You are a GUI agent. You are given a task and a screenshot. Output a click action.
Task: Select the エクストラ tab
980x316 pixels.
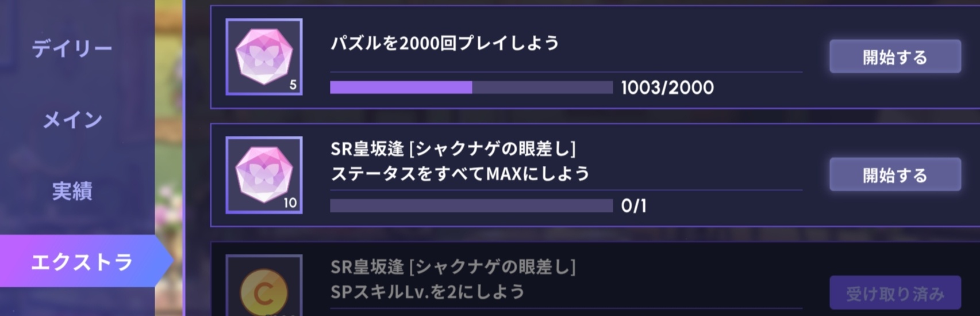[x=82, y=261]
